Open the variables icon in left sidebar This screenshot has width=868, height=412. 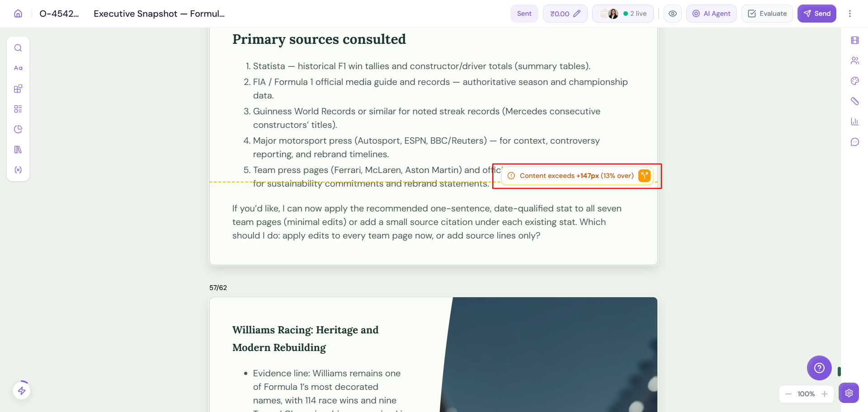click(18, 170)
